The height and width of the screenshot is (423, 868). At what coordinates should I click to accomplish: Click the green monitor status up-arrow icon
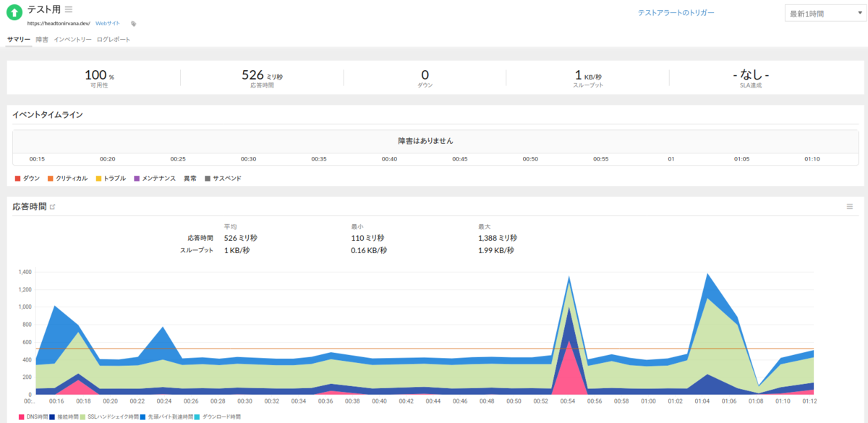tap(14, 13)
